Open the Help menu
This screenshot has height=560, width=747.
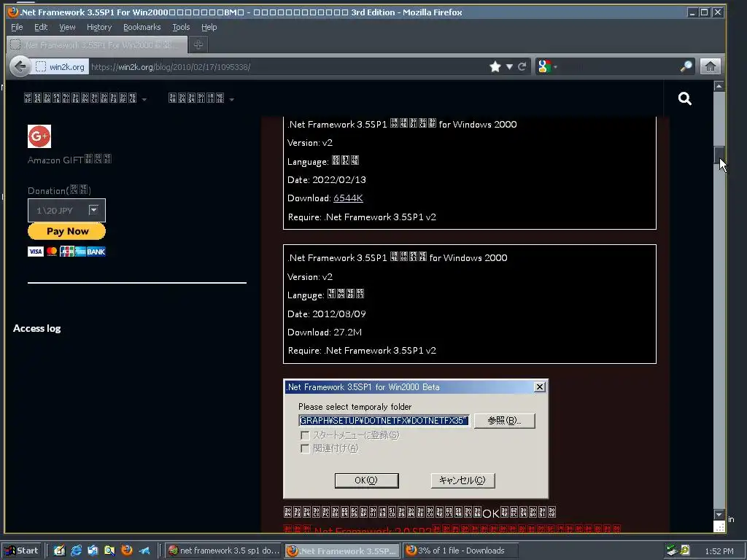(x=209, y=27)
